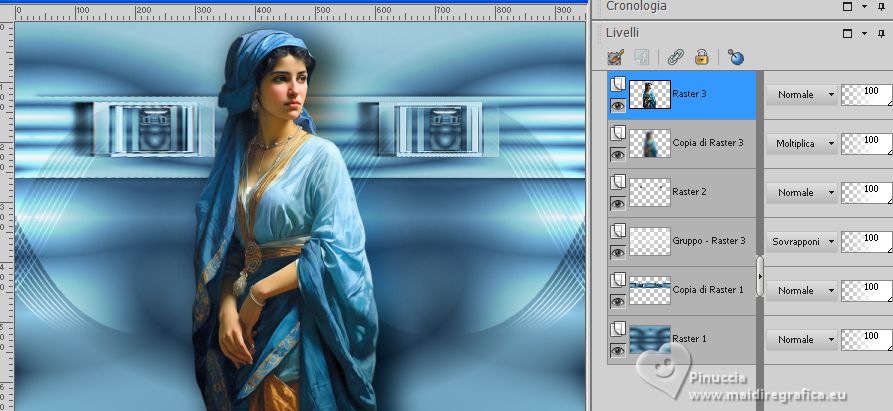Click the Cronologia palette title
Image resolution: width=893 pixels, height=411 pixels.
636,6
